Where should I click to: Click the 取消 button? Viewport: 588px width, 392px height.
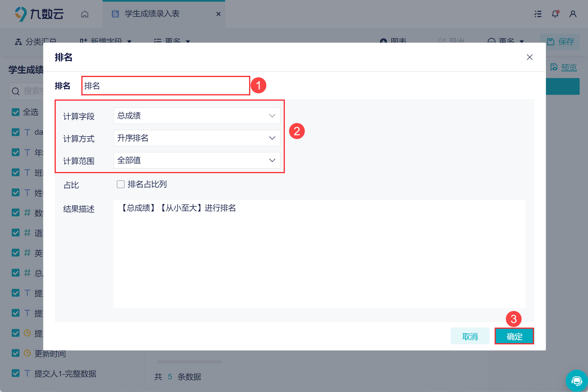[x=470, y=336]
